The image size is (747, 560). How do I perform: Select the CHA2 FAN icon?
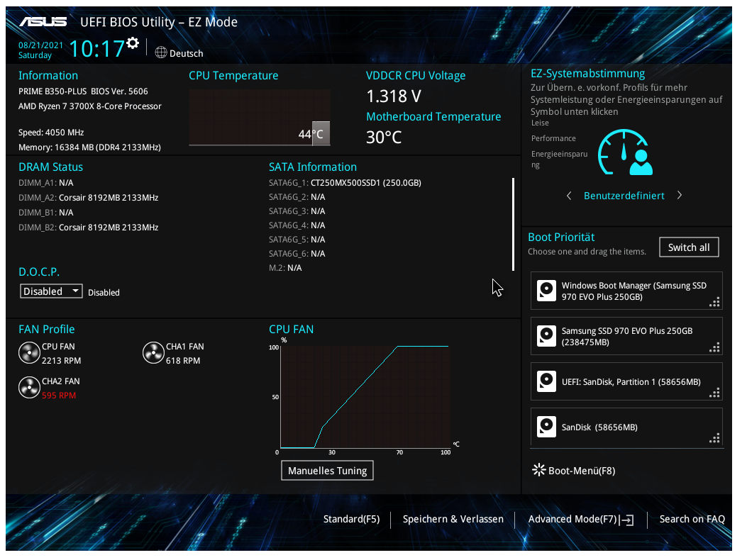click(29, 388)
